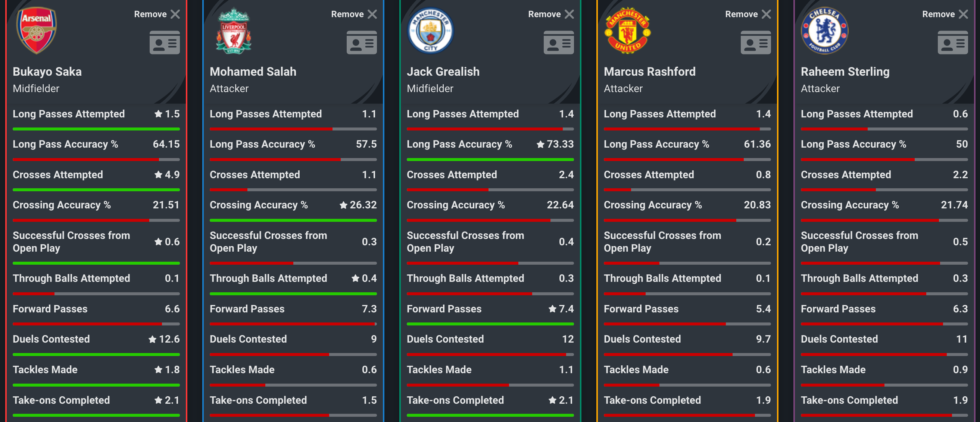
Task: Open Mohamed Salah's player profile card icon
Action: pyautogui.click(x=361, y=42)
